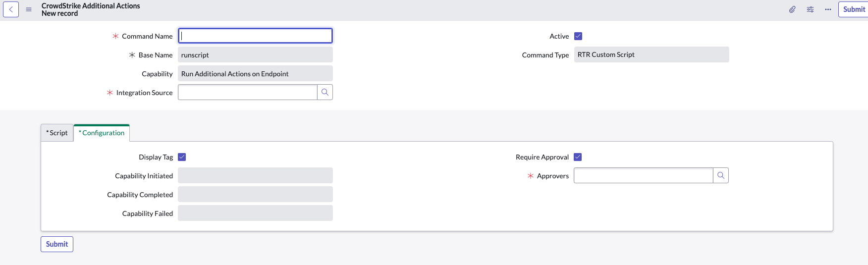Screen dimensions: 868x265
Task: Select the Configuration tab
Action: point(102,133)
